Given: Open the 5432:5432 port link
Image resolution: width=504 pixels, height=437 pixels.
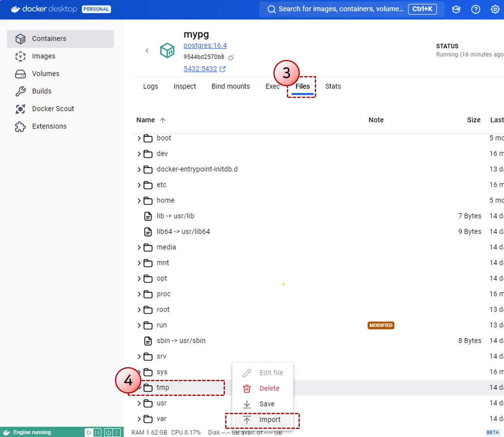Looking at the screenshot, I should 200,69.
